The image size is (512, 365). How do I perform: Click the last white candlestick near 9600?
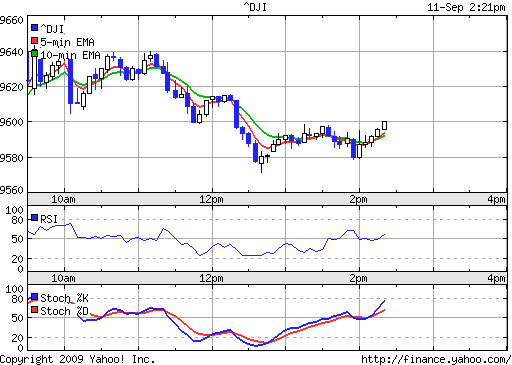(384, 125)
